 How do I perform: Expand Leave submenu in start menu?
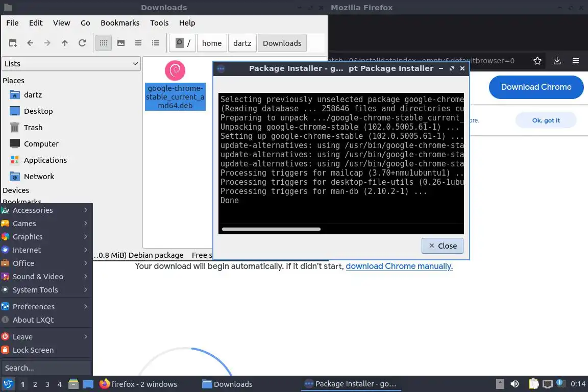(46, 337)
